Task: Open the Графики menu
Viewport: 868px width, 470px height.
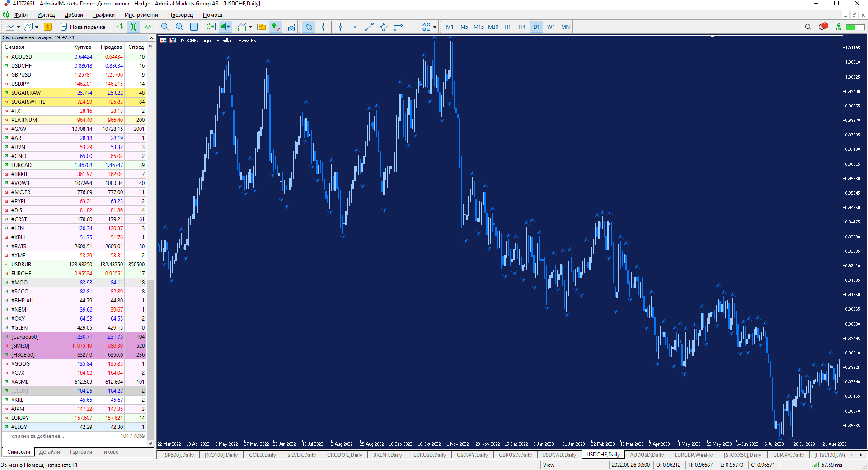Action: 103,15
